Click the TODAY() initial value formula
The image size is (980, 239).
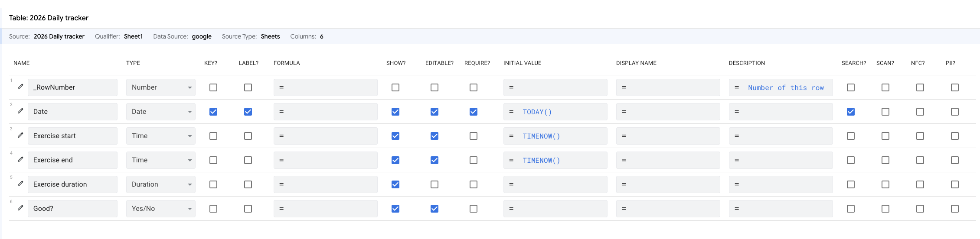pos(537,112)
